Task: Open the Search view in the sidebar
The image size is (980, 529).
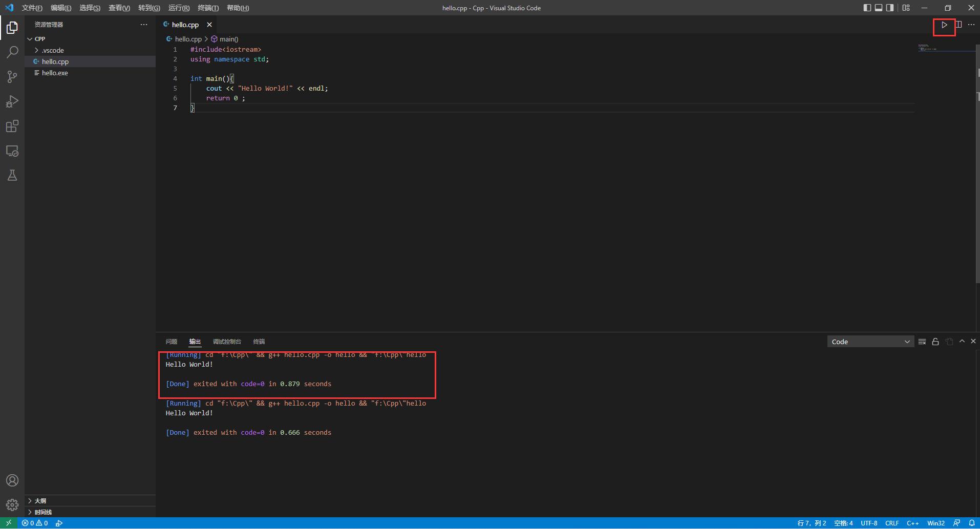Action: click(x=12, y=52)
